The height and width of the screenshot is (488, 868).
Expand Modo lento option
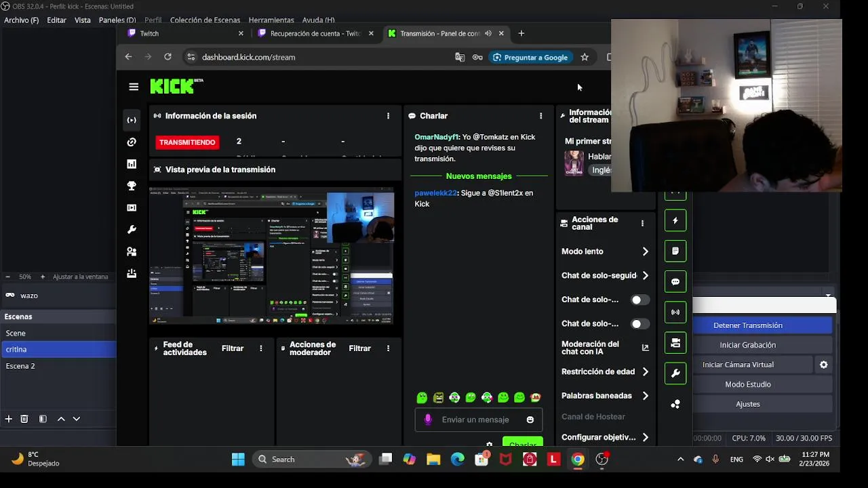pyautogui.click(x=605, y=251)
